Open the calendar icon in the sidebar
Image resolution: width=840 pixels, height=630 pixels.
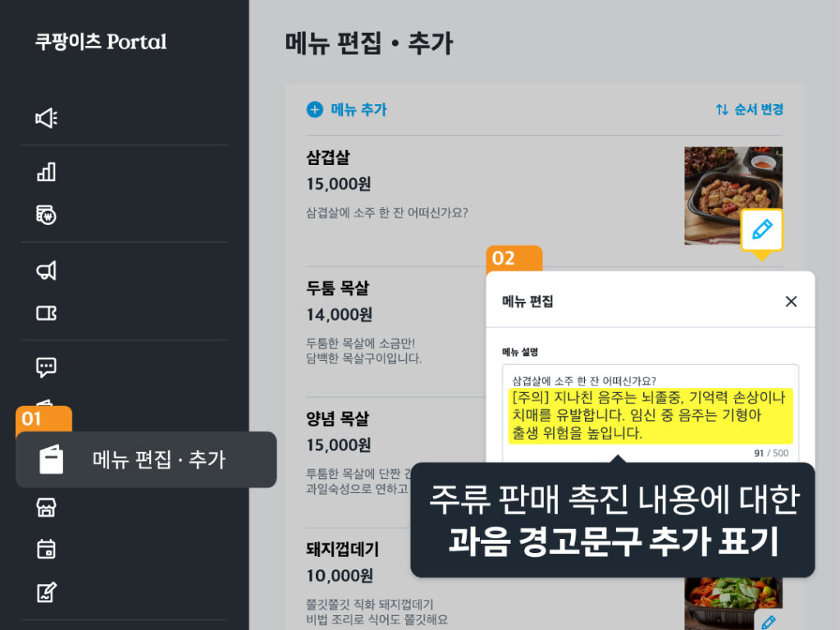pos(47,549)
